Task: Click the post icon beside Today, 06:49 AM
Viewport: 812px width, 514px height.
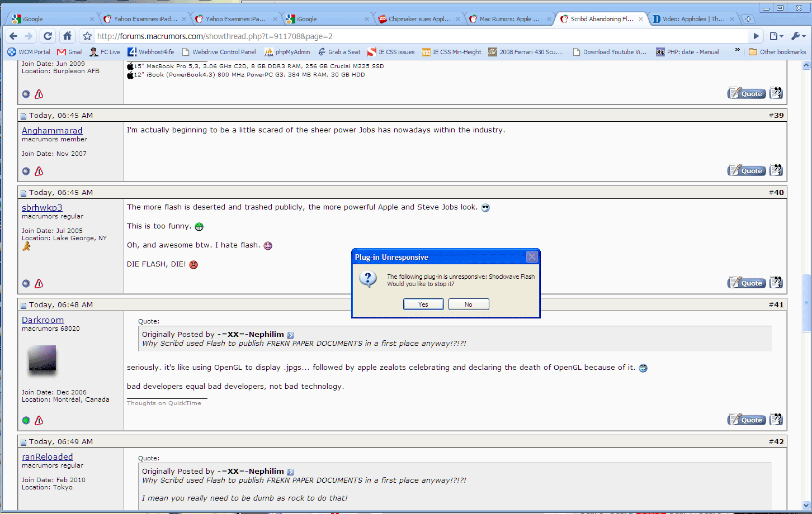Action: 23,442
